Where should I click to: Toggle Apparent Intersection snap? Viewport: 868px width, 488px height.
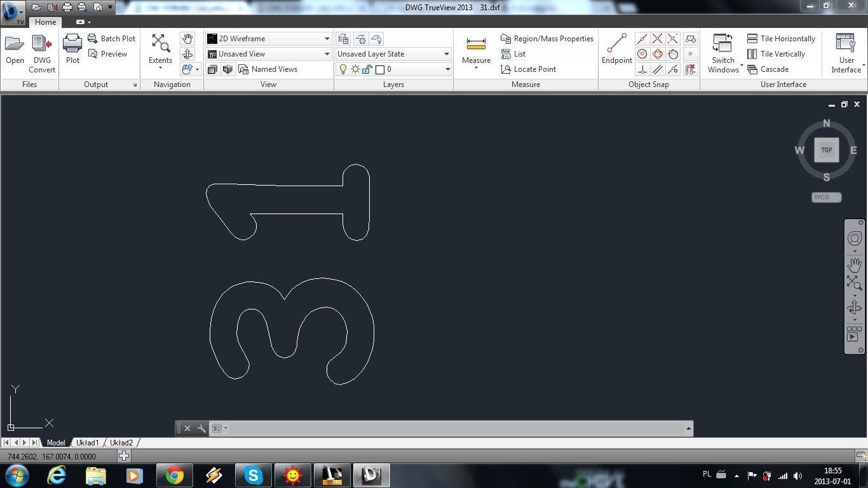pyautogui.click(x=673, y=39)
